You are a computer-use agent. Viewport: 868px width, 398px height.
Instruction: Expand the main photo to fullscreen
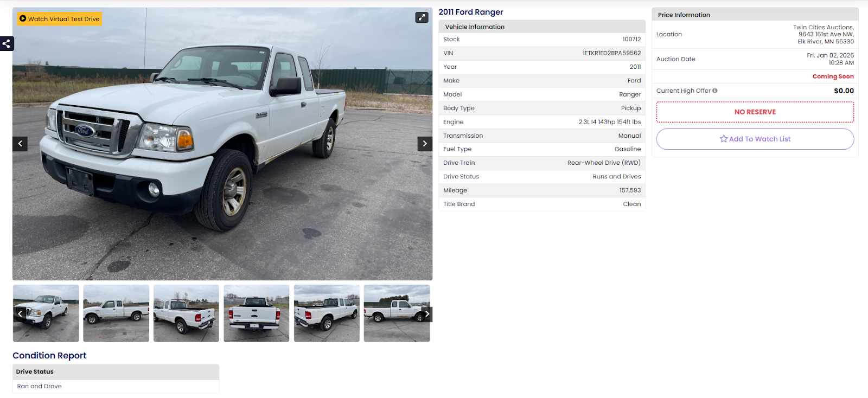pos(422,17)
